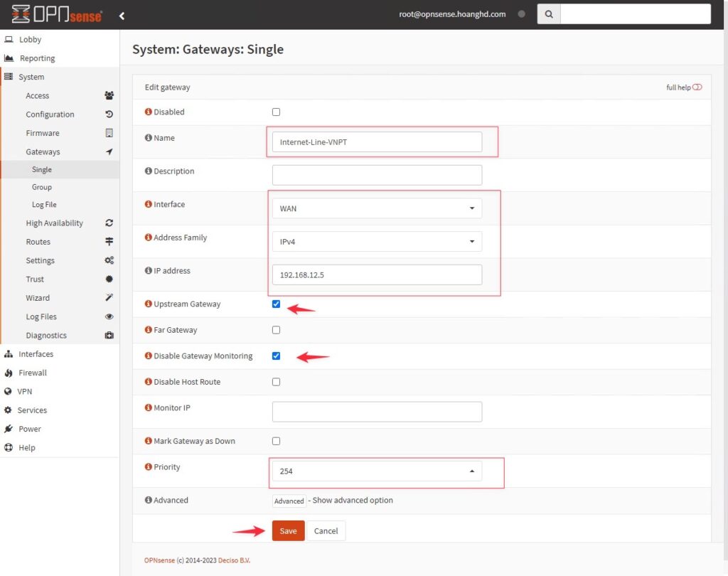Click the High Availability refresh icon

pyautogui.click(x=109, y=223)
